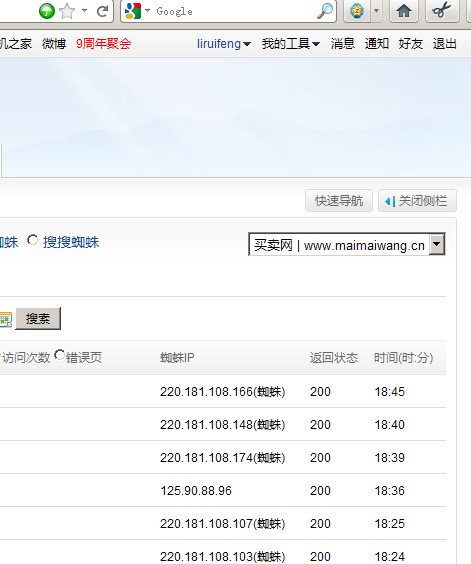The image size is (471, 564).
Task: Reload the page with refresh icon
Action: (103, 11)
